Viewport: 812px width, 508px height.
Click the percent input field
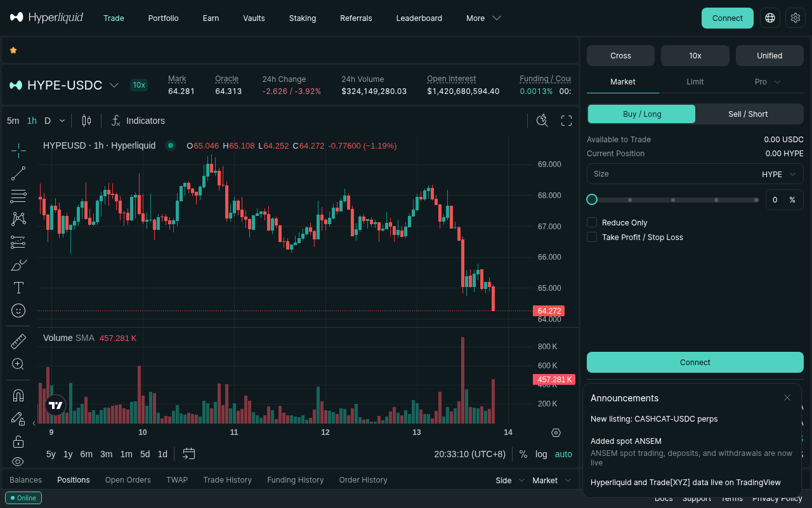(x=785, y=199)
